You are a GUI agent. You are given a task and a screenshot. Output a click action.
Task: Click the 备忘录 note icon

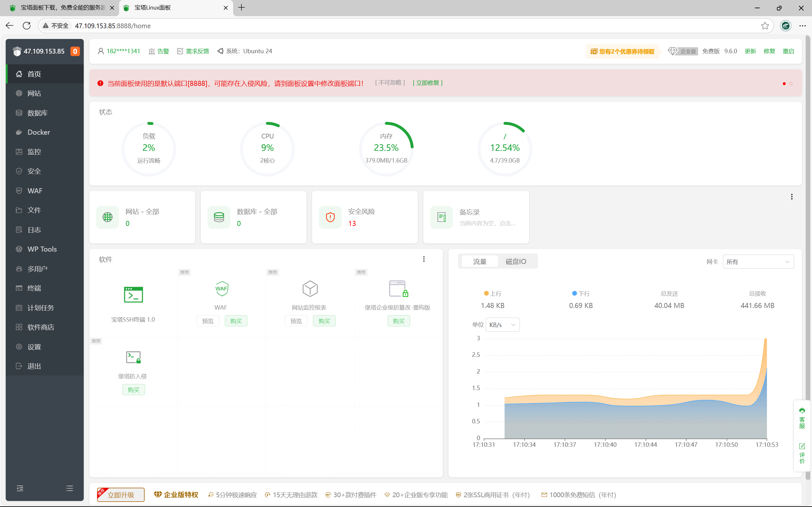coord(442,217)
